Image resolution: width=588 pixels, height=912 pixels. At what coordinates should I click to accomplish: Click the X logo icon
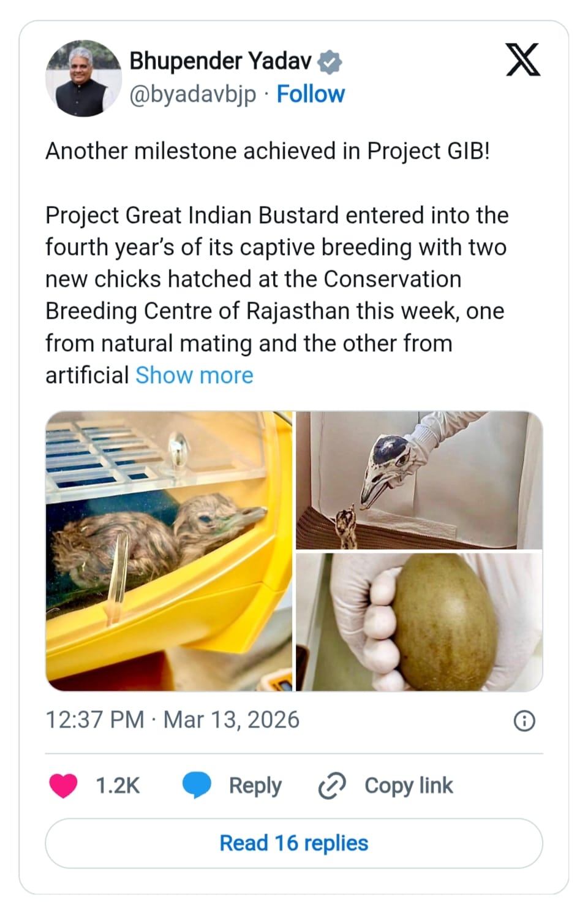pos(522,60)
